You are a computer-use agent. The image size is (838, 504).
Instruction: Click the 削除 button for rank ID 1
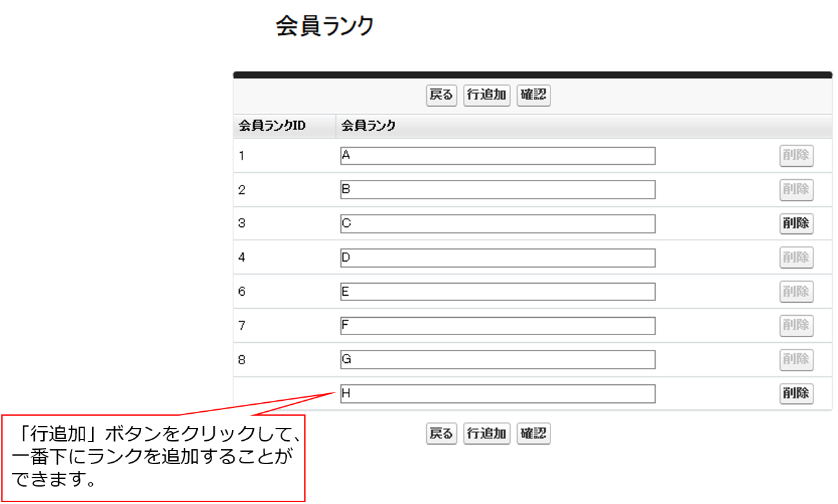point(796,156)
